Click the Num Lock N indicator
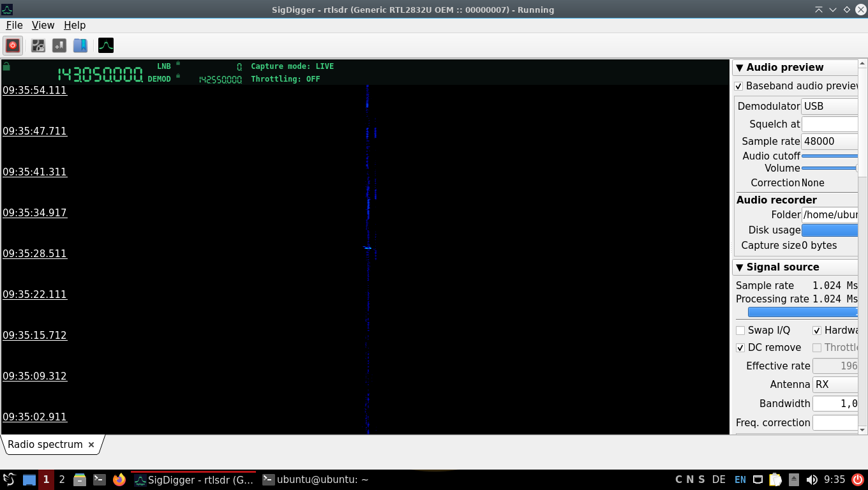This screenshot has width=868, height=490. coord(691,480)
